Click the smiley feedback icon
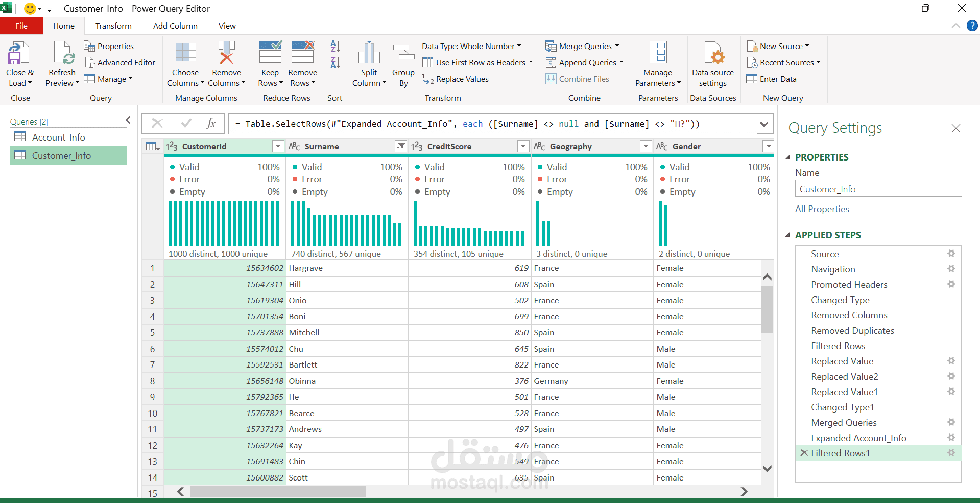 click(x=30, y=9)
